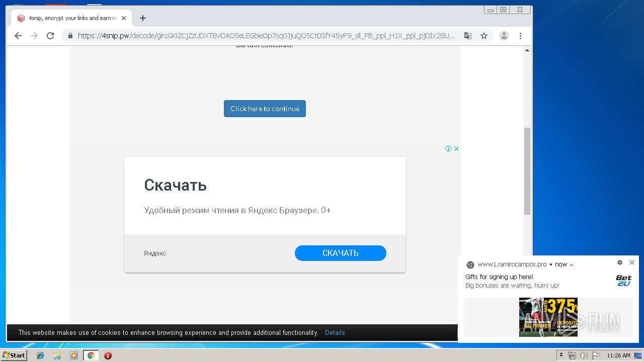Launch Internet Explorer from taskbar

[40, 355]
